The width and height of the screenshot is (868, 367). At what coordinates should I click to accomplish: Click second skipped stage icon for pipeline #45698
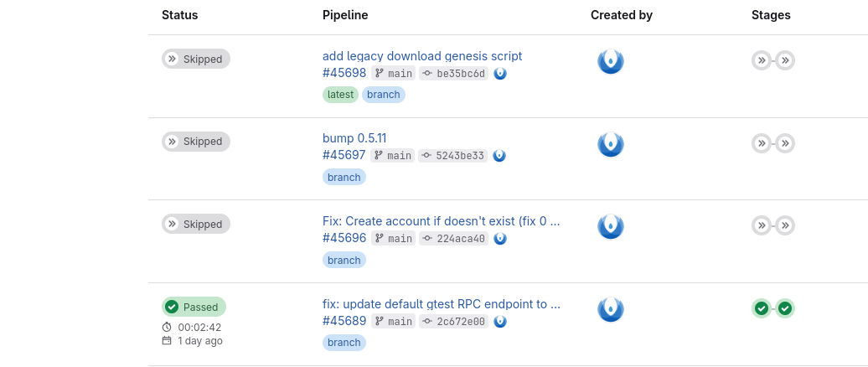click(x=785, y=60)
